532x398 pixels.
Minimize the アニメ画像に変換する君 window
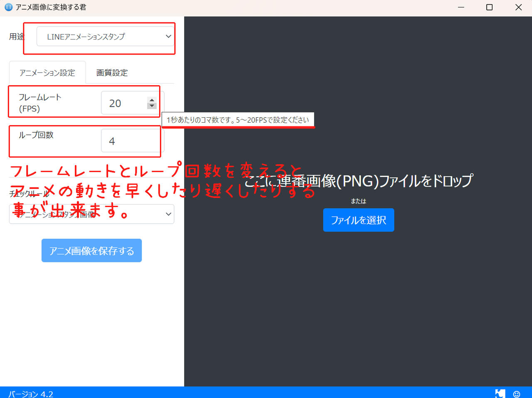(x=461, y=7)
